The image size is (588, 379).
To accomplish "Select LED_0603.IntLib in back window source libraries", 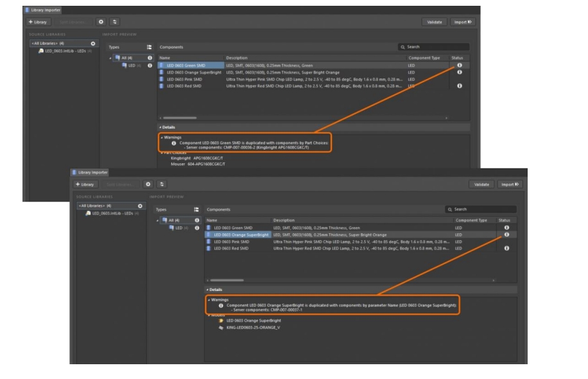I will coord(65,51).
